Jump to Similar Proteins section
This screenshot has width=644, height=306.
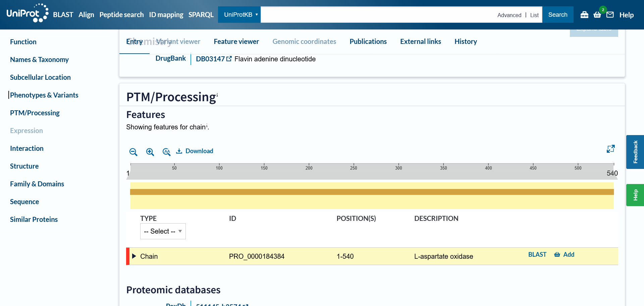pos(34,220)
